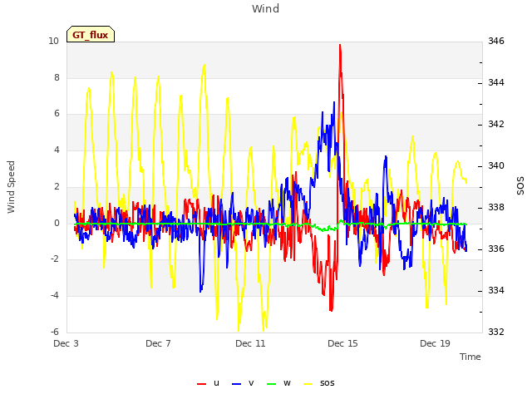Click the Dec 11 x-axis label
The image size is (532, 399).
pos(250,343)
